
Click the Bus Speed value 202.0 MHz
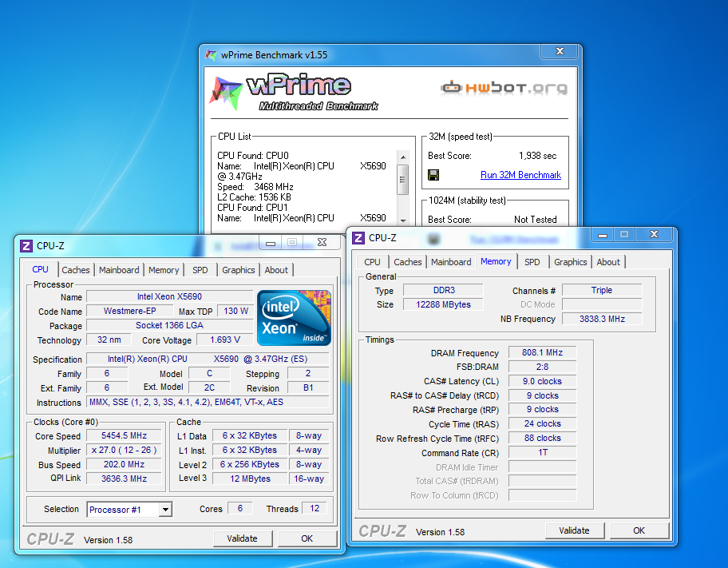pyautogui.click(x=124, y=464)
